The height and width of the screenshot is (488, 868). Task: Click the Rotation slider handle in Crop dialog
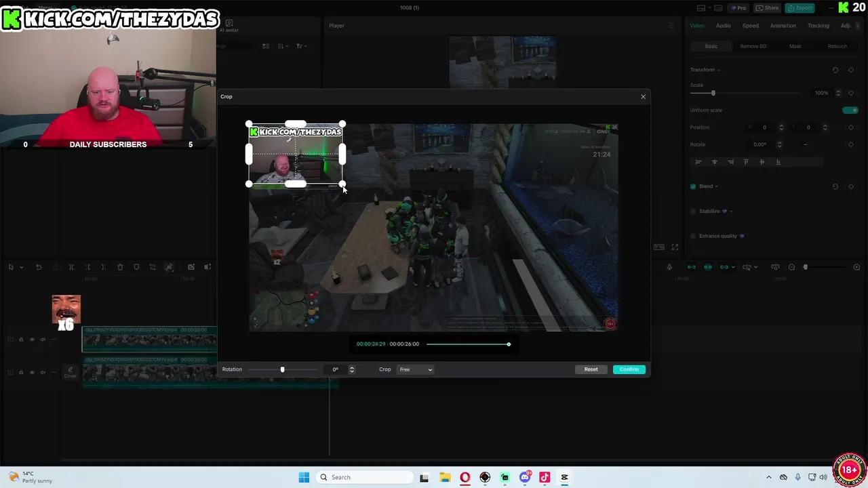click(x=282, y=369)
